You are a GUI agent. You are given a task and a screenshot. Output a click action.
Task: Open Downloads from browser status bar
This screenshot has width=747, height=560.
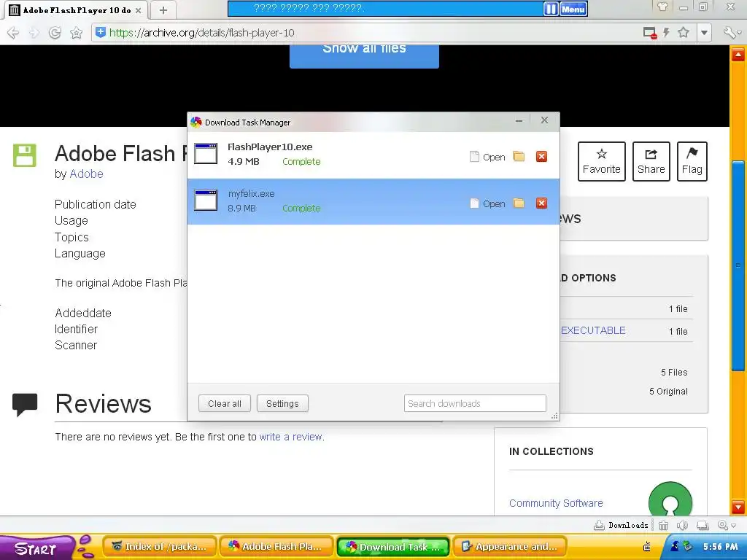pyautogui.click(x=622, y=525)
